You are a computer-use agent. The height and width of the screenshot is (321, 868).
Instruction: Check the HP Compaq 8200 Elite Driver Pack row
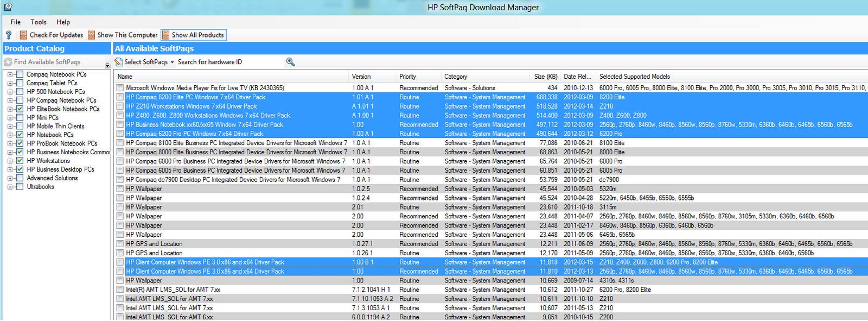click(120, 97)
